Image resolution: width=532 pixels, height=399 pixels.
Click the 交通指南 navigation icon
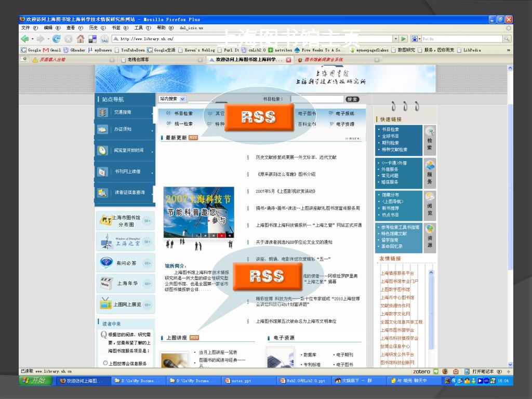click(102, 112)
